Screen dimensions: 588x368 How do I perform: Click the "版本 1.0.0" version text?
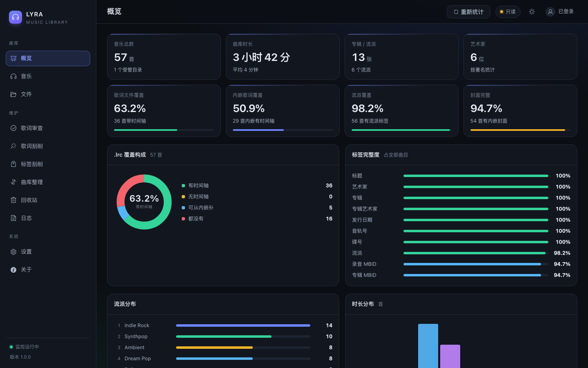[x=20, y=357]
